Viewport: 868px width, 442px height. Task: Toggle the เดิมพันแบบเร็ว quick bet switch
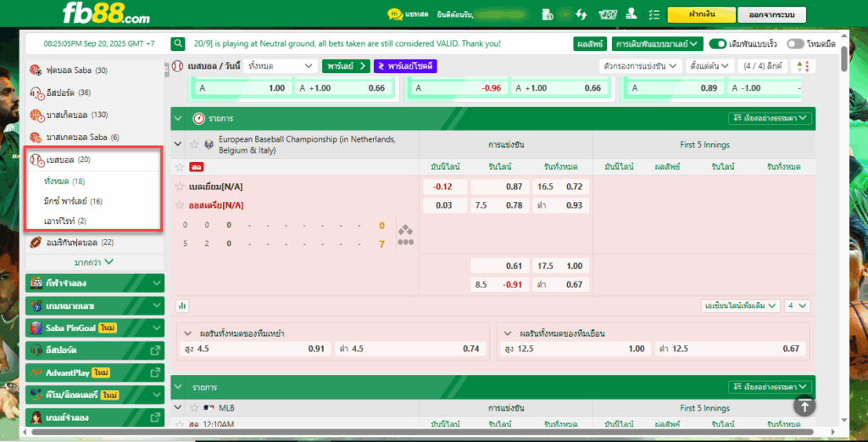(717, 44)
